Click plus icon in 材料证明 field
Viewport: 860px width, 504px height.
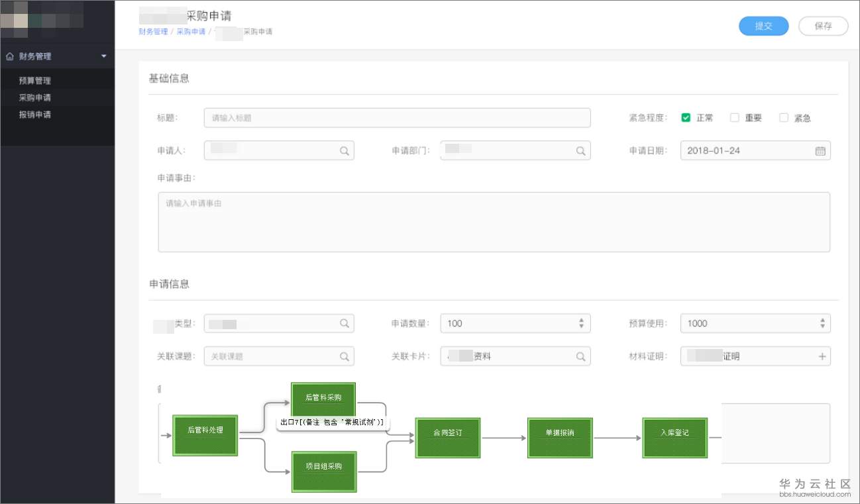point(822,356)
